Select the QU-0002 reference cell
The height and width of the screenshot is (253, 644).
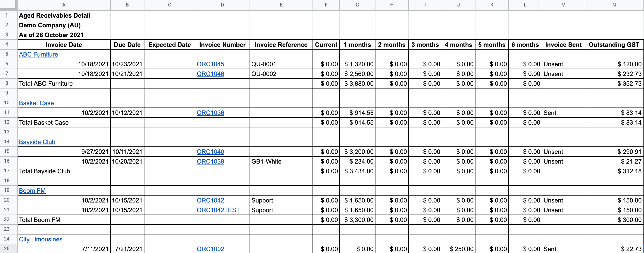point(281,74)
